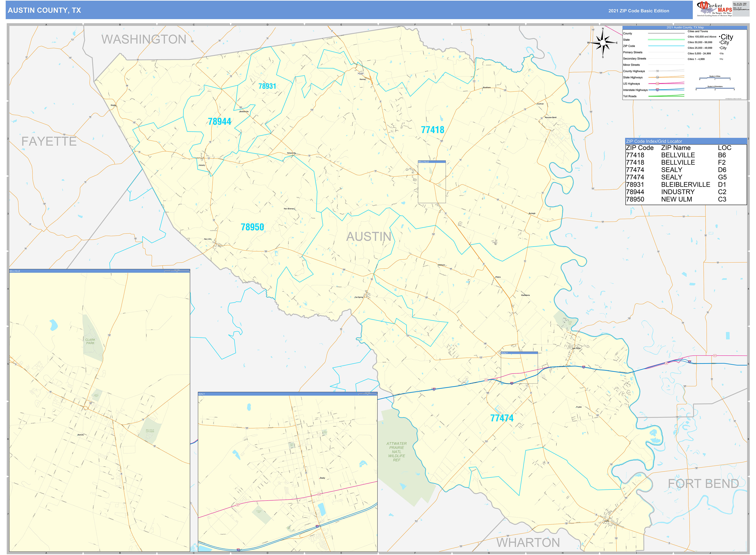The image size is (756, 555).
Task: Click the AUSTIN COUNTY, TX title text
Action: tap(44, 10)
